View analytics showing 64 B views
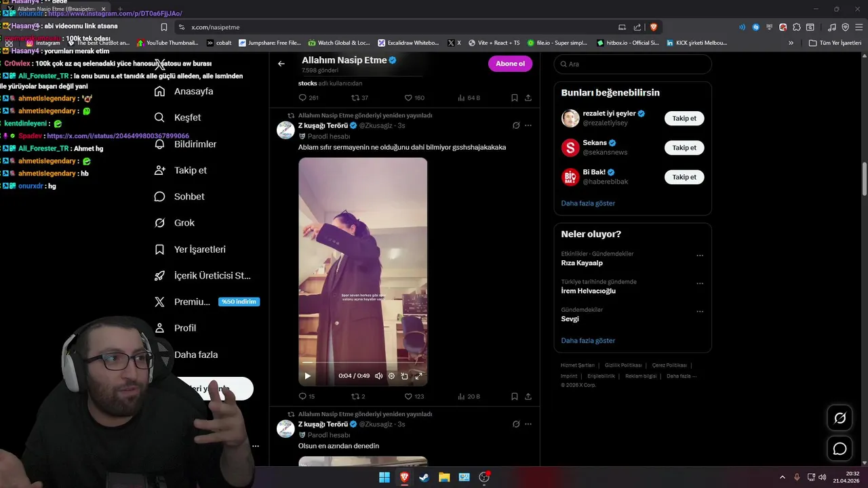 tap(469, 98)
